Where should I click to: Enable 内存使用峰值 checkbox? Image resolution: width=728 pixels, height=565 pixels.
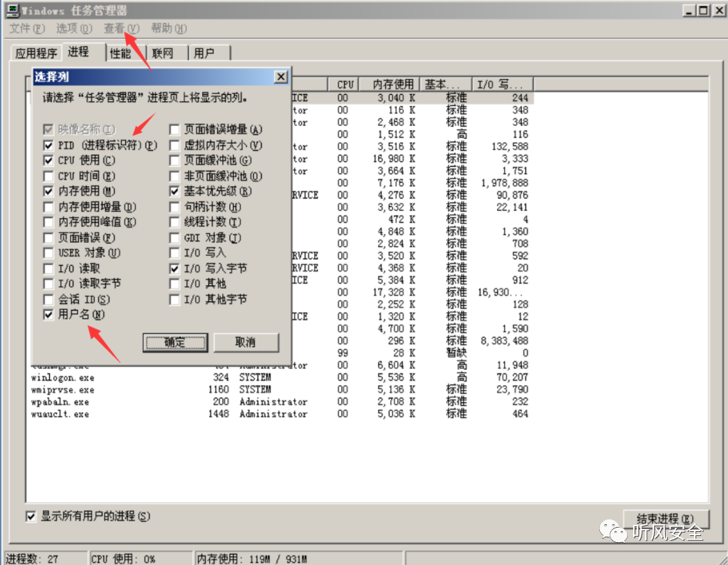tap(48, 222)
